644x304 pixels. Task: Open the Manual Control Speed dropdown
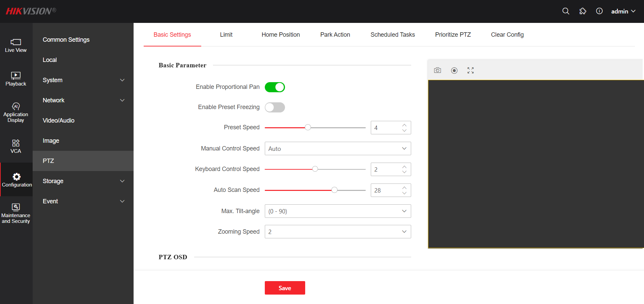(337, 148)
